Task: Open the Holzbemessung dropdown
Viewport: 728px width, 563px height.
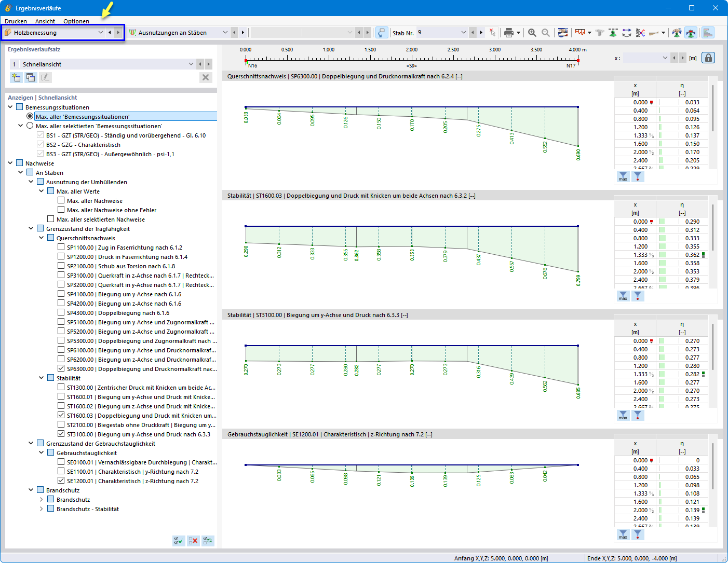Action: point(101,33)
